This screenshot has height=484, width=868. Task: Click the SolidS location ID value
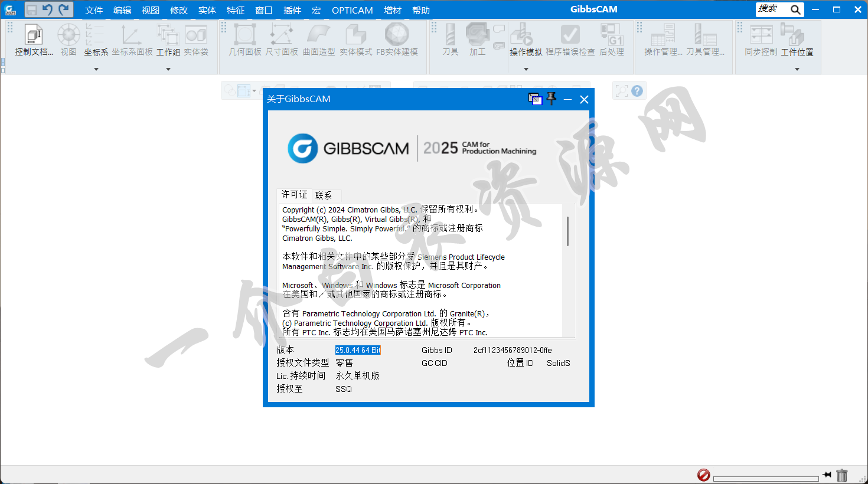[559, 363]
